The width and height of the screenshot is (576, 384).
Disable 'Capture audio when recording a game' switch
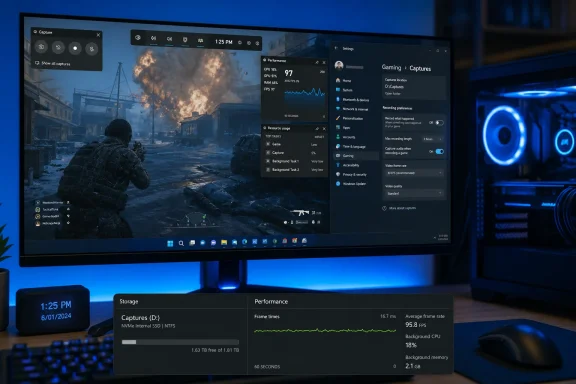click(x=439, y=151)
